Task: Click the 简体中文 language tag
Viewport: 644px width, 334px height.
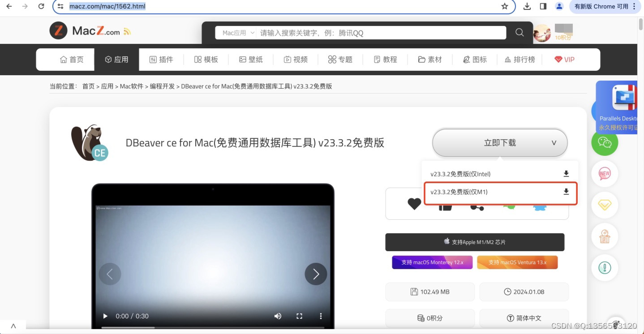Action: [x=524, y=318]
